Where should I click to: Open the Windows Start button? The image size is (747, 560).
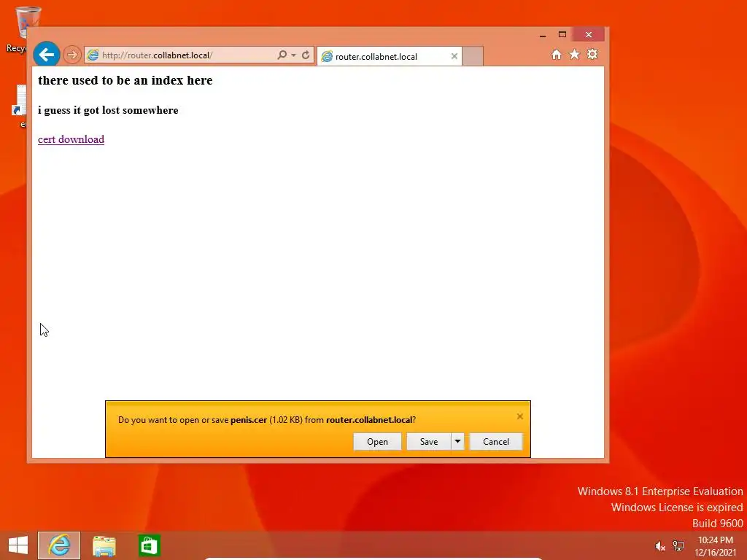coord(18,545)
